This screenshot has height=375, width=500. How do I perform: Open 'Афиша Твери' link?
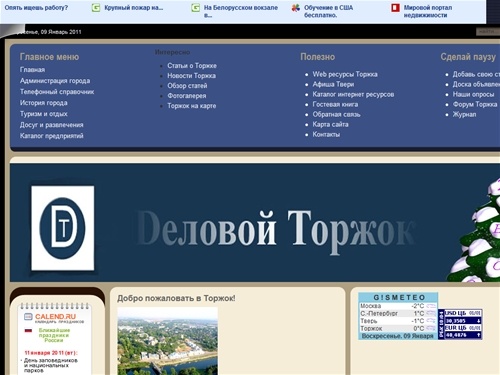coord(333,84)
